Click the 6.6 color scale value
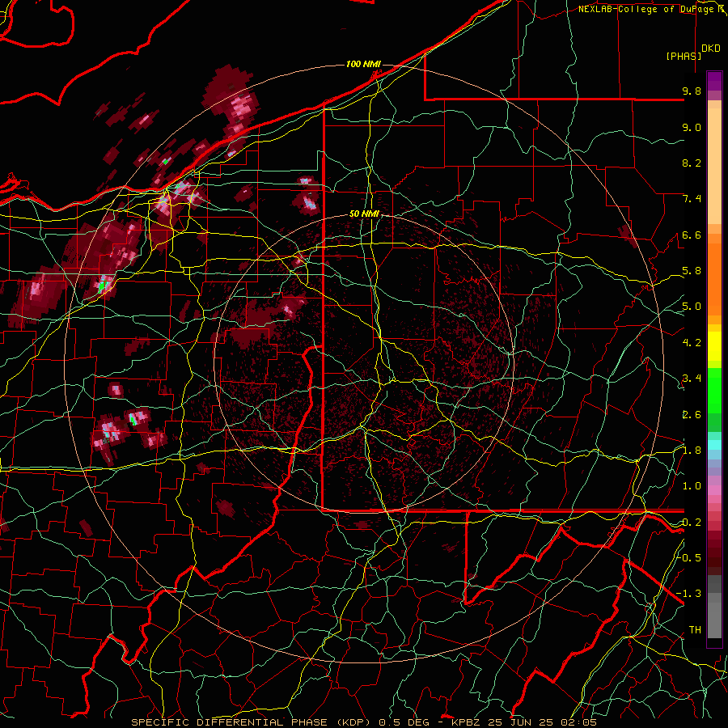Image resolution: width=728 pixels, height=728 pixels. 692,235
